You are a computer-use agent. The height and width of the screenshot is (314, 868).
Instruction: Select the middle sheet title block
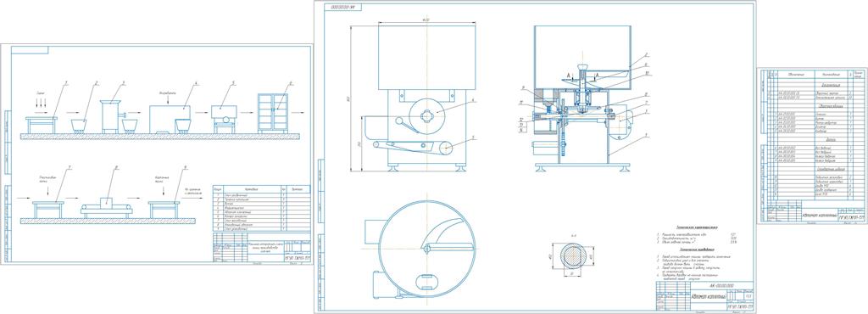[705, 295]
